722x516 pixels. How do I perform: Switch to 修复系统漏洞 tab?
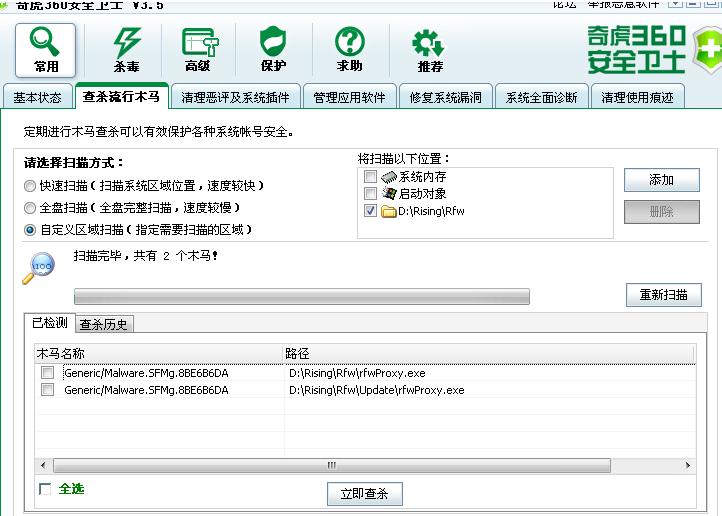[x=446, y=97]
